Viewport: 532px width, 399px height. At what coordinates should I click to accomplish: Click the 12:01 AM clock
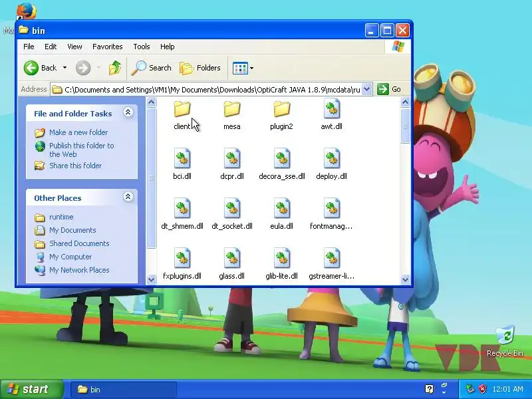507,389
